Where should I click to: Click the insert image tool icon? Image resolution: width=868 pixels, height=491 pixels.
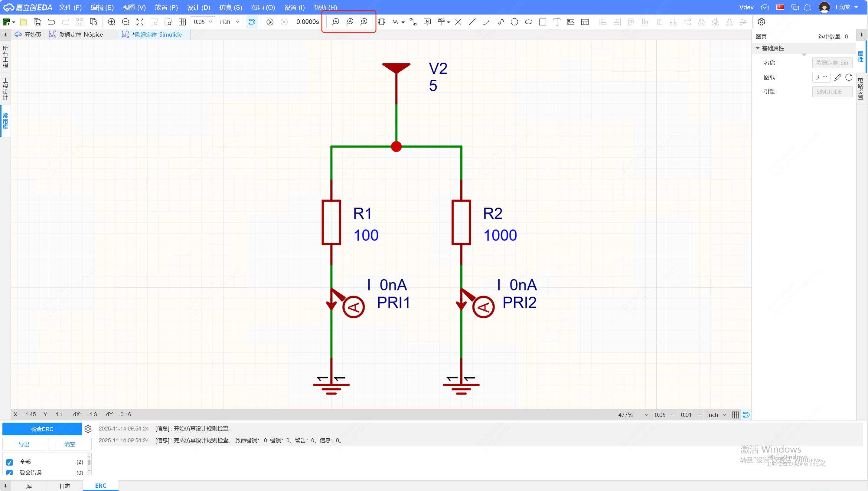[571, 22]
